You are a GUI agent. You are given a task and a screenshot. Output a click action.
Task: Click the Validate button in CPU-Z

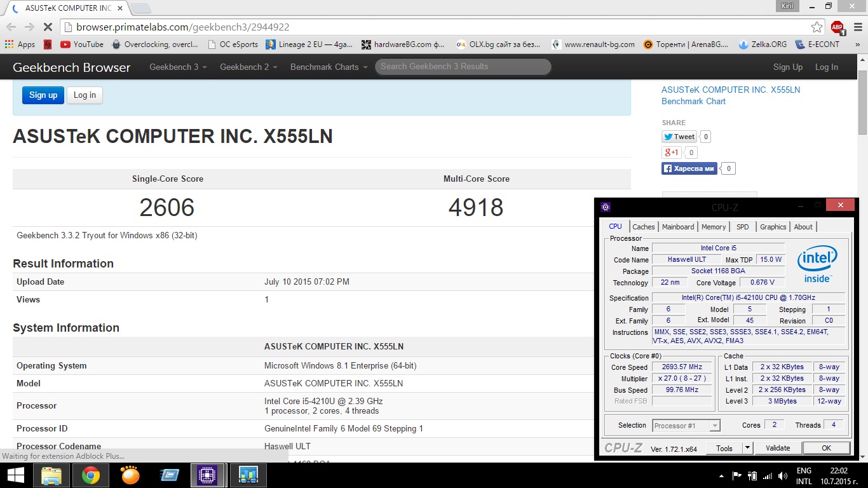[x=778, y=448]
